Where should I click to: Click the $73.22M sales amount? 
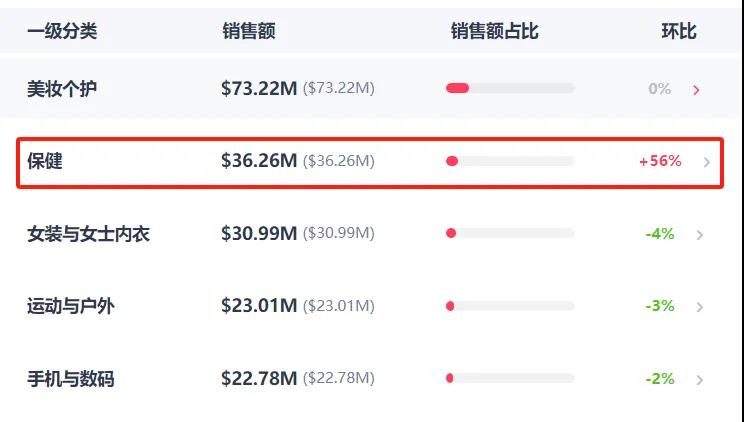coord(259,89)
